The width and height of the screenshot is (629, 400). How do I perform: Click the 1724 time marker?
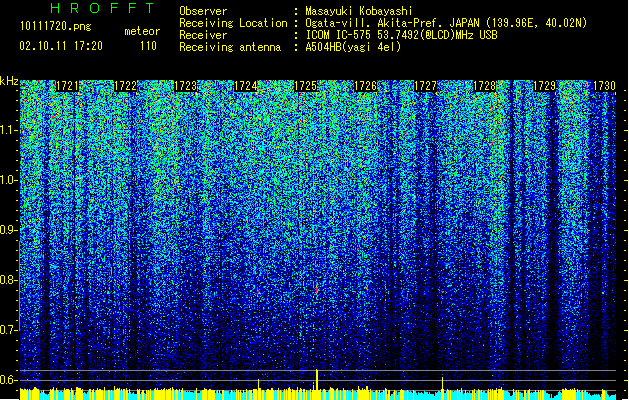246,86
